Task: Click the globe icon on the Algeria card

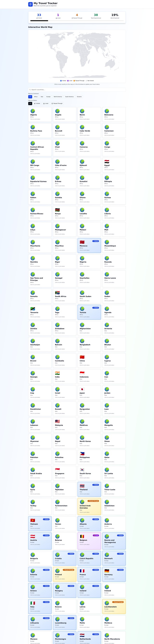Action: (x=33, y=111)
